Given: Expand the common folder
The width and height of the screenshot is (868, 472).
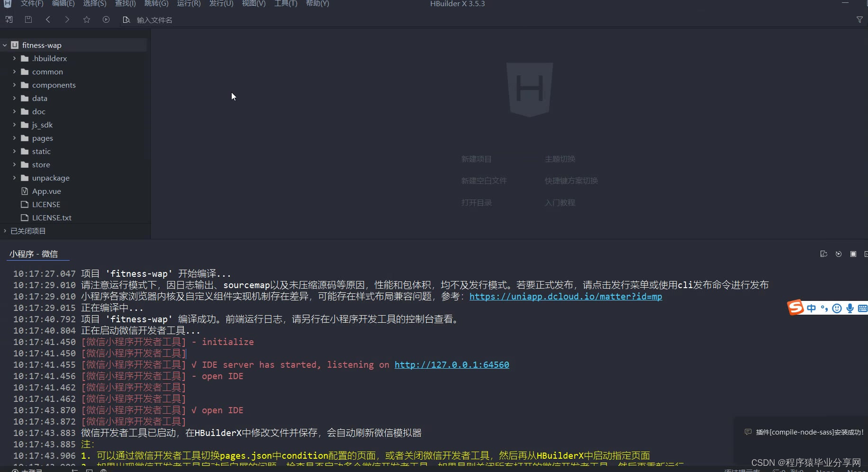Looking at the screenshot, I should point(14,72).
